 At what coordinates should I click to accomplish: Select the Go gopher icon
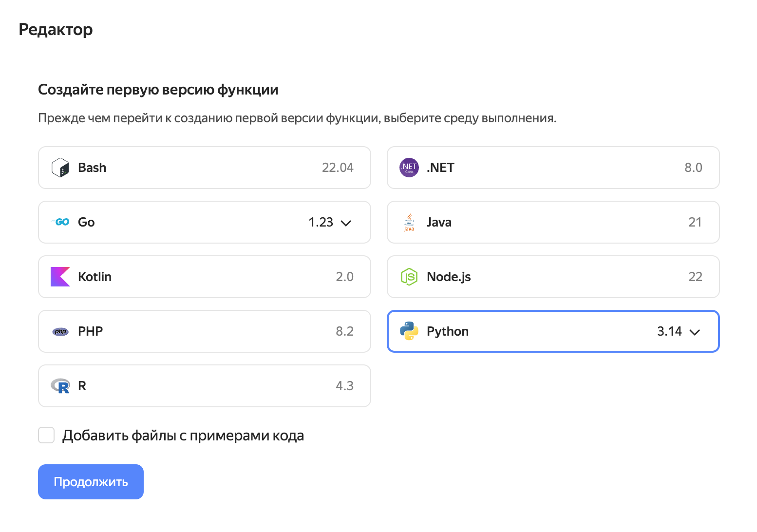[60, 222]
